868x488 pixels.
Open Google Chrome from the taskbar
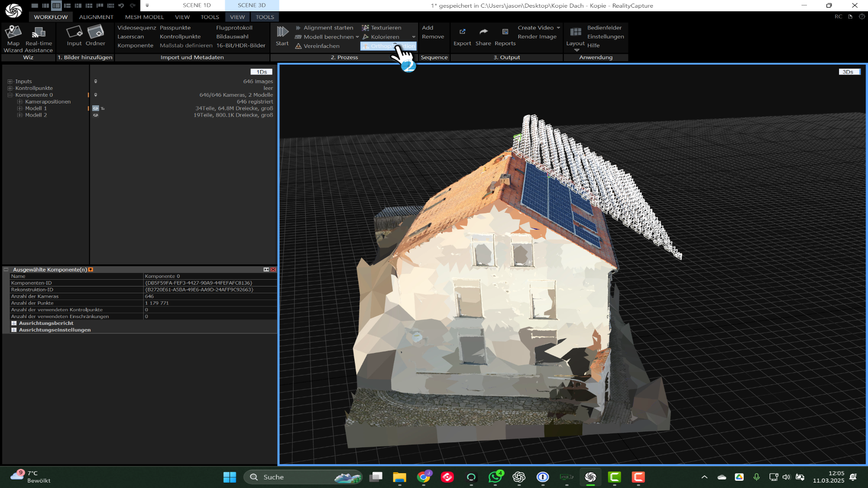(424, 477)
